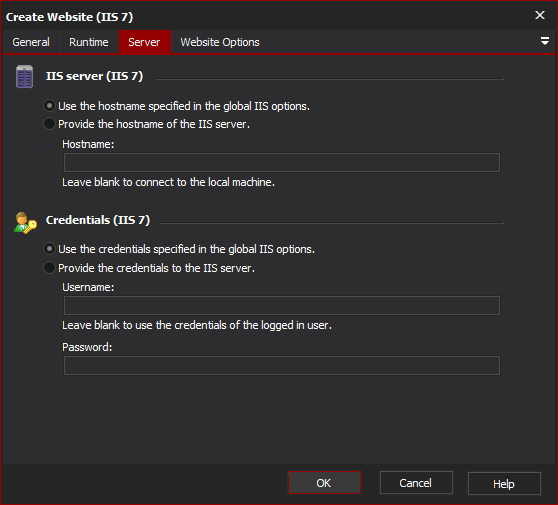Viewport: 558px width, 505px height.
Task: Click the 'Credentials (IIS 7)' heading
Action: (98, 220)
